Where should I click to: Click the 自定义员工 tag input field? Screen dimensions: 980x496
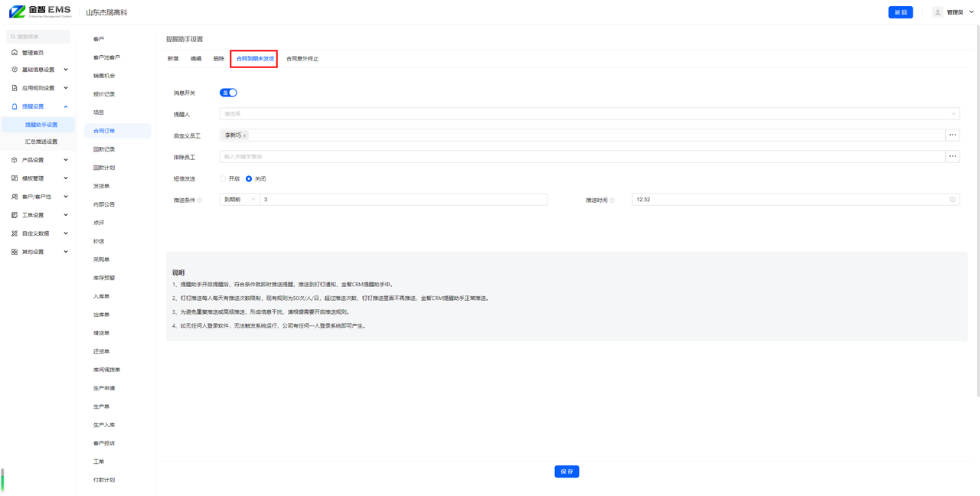click(582, 135)
